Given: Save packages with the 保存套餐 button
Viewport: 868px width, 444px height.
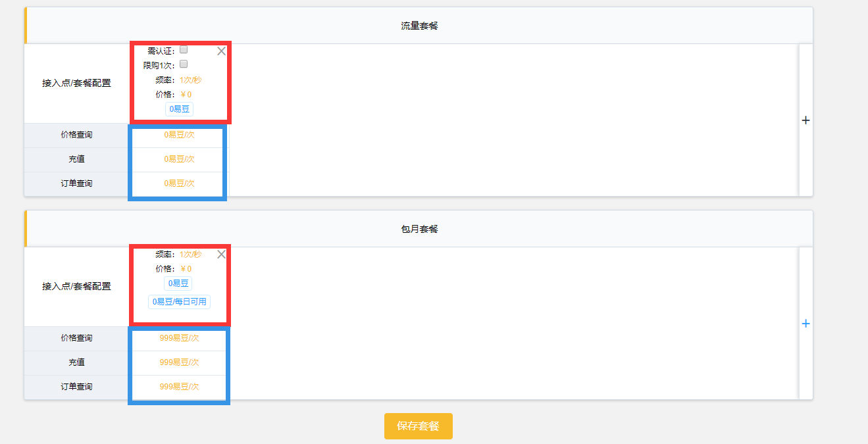Looking at the screenshot, I should [419, 426].
